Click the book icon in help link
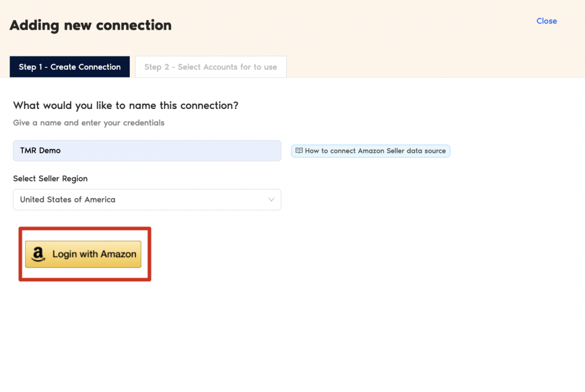This screenshot has height=392, width=585. tap(299, 151)
